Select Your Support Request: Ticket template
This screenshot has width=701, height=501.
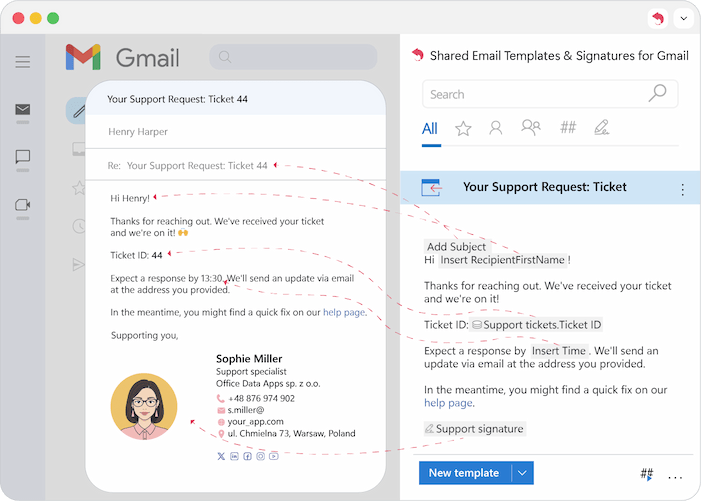(550, 187)
